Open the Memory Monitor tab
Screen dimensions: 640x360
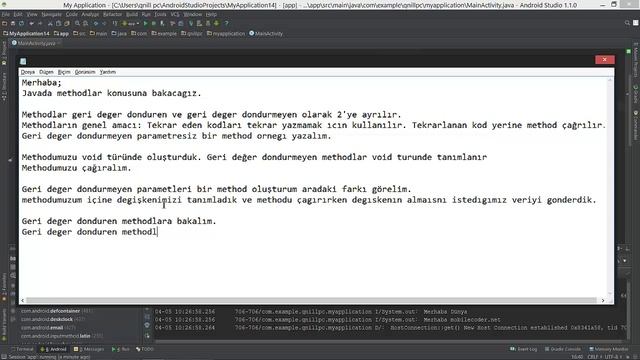coord(608,349)
